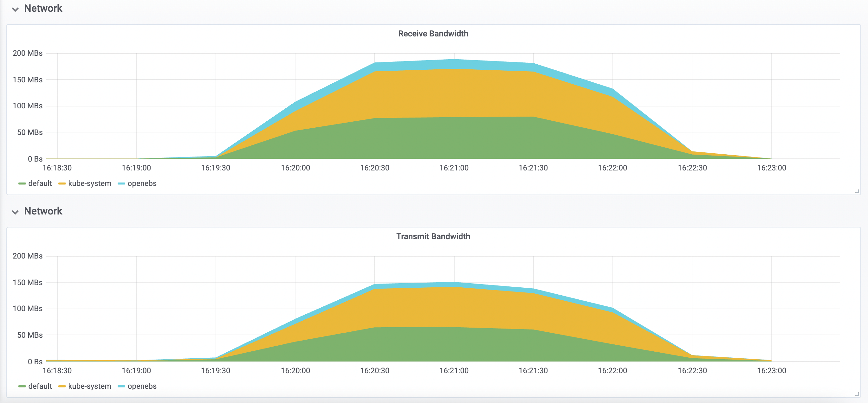Click green default color swatch in Transmit legend
The image size is (868, 403).
pyautogui.click(x=22, y=387)
